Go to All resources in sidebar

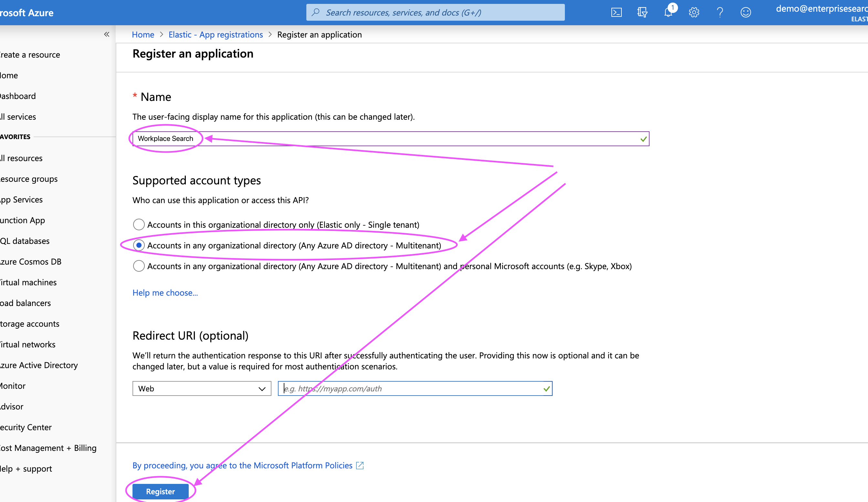(21, 158)
